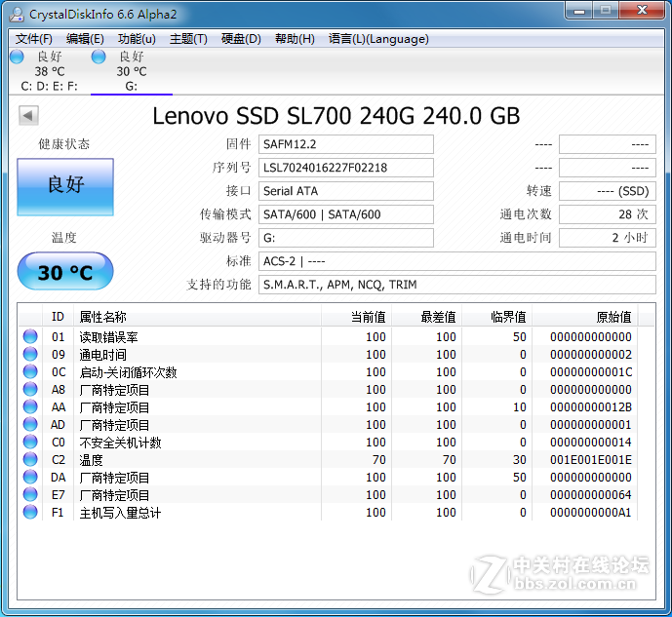Click the 标准 field ACS-2
The width and height of the screenshot is (672, 617).
point(457,261)
